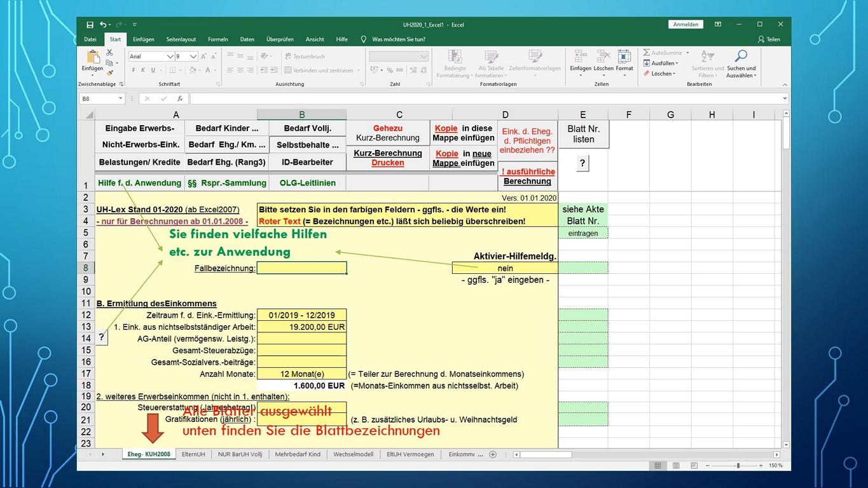Image resolution: width=868 pixels, height=488 pixels.
Task: Click the insert function fx icon
Action: [x=180, y=98]
